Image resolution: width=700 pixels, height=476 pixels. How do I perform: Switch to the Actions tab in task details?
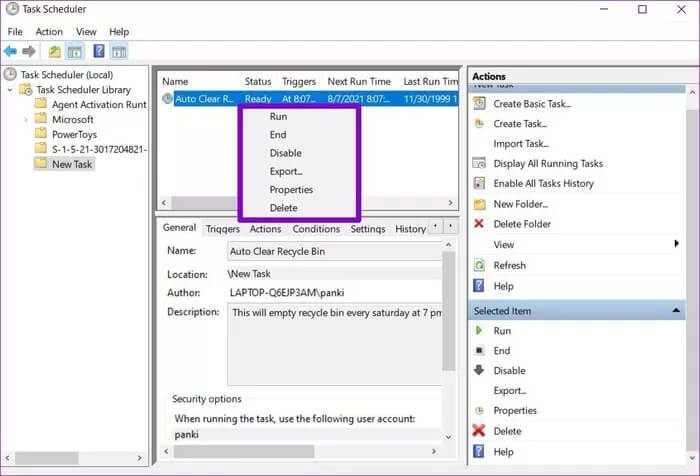pyautogui.click(x=265, y=229)
